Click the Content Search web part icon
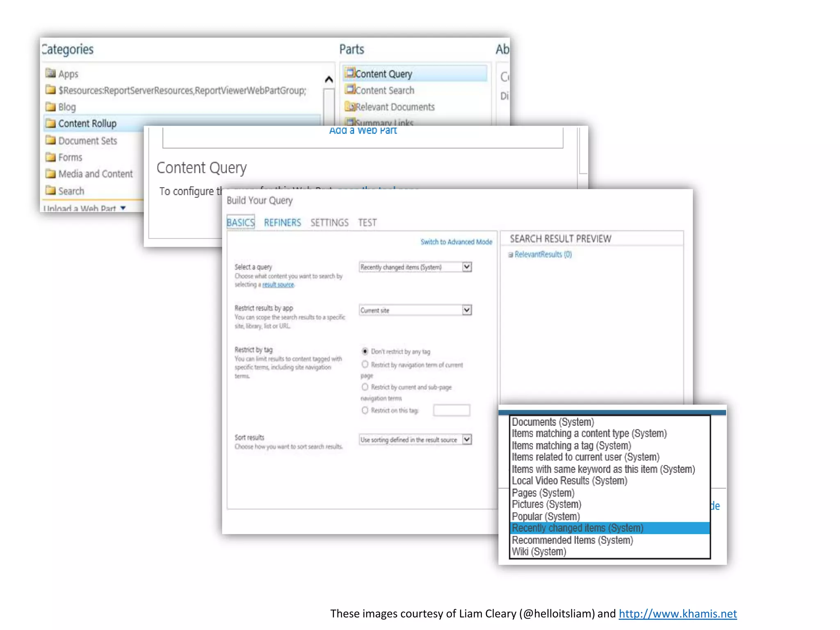840x630 pixels. [x=350, y=89]
